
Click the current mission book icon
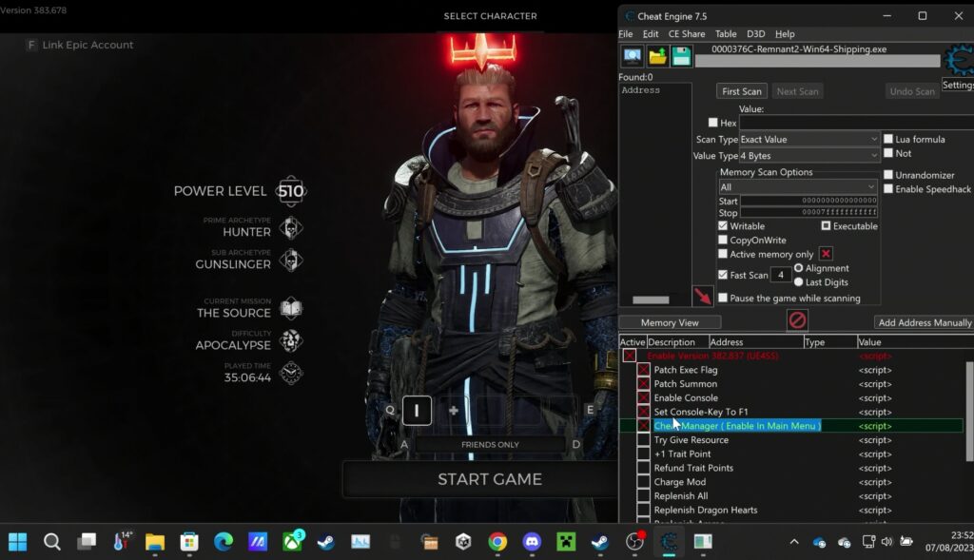(x=291, y=308)
